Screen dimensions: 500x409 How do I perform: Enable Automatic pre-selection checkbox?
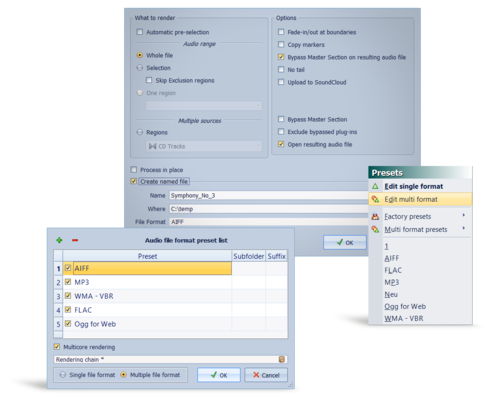pos(140,32)
